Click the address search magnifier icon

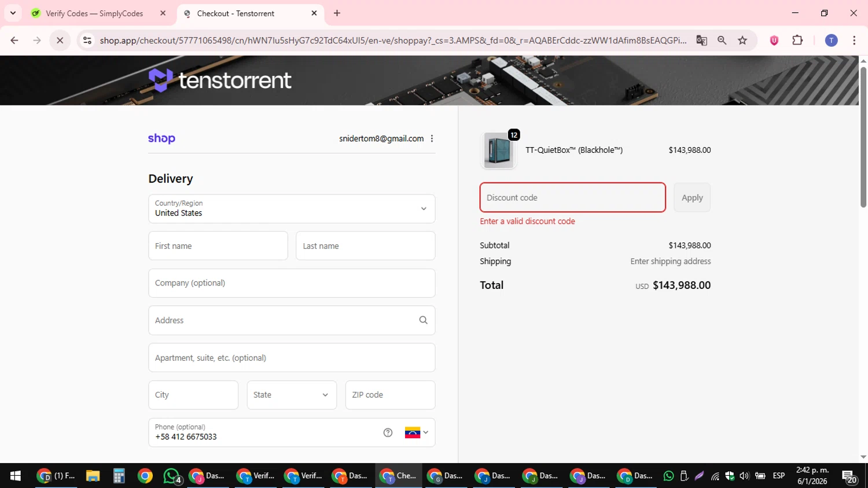tap(423, 320)
